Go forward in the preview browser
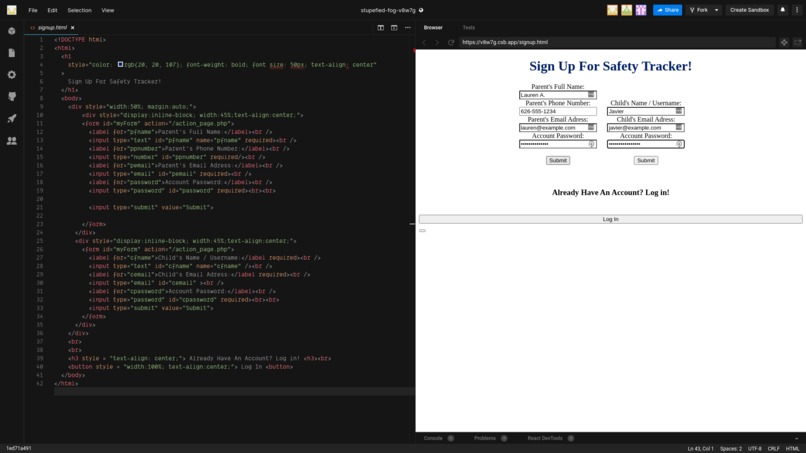Viewport: 806px width, 453px height. [x=437, y=42]
